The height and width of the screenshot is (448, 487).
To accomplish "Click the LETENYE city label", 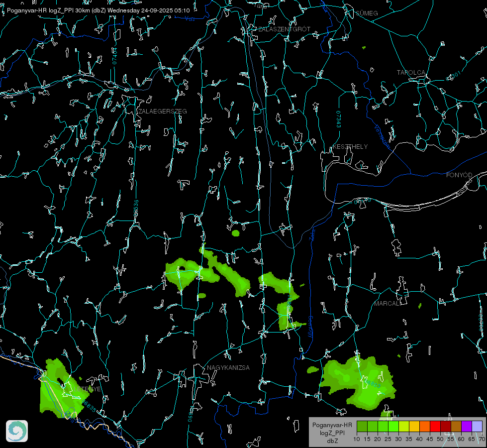I will [87, 389].
